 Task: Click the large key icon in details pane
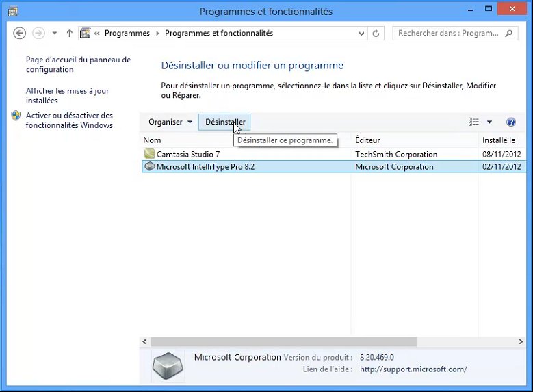click(168, 366)
